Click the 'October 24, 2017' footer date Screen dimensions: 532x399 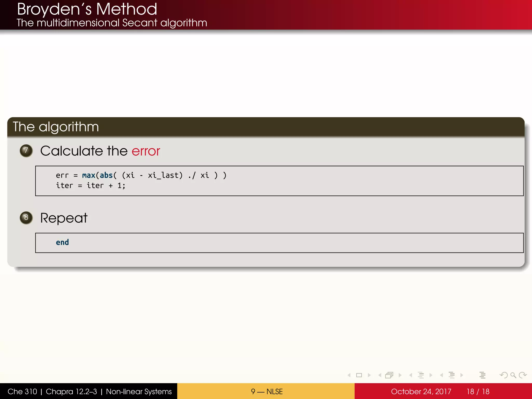(x=421, y=391)
